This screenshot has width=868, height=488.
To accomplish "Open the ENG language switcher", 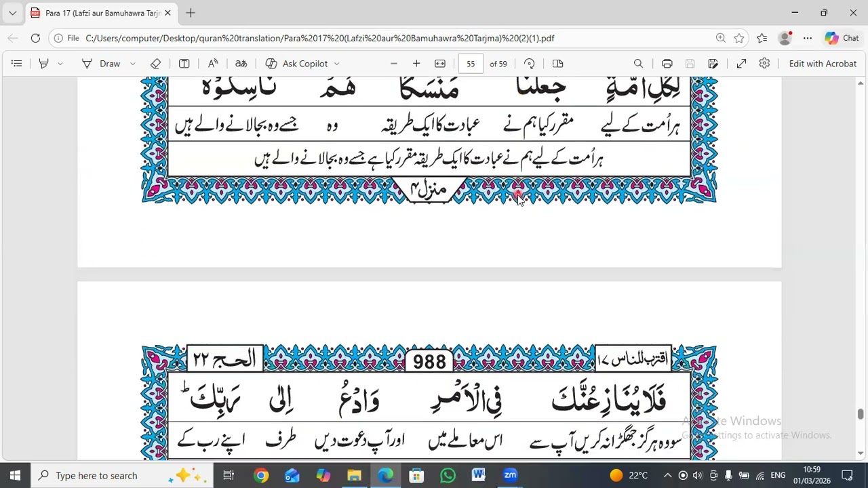I will click(778, 476).
